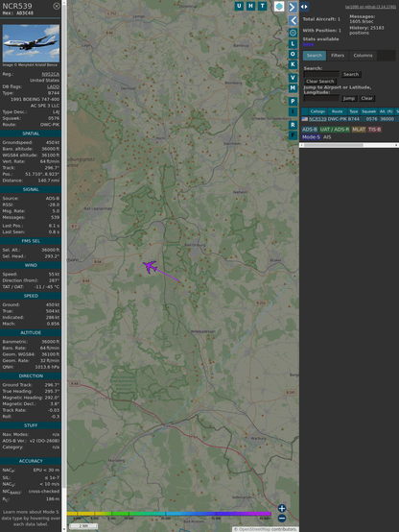Click the left chevron sidebar collapse button
399x532 pixels.
point(293,20)
